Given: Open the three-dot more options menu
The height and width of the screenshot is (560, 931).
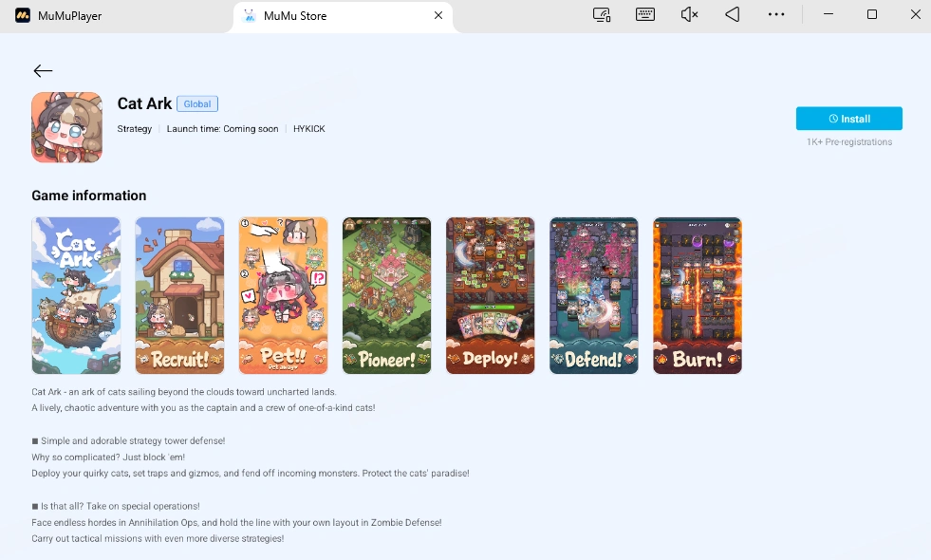Looking at the screenshot, I should coord(776,15).
